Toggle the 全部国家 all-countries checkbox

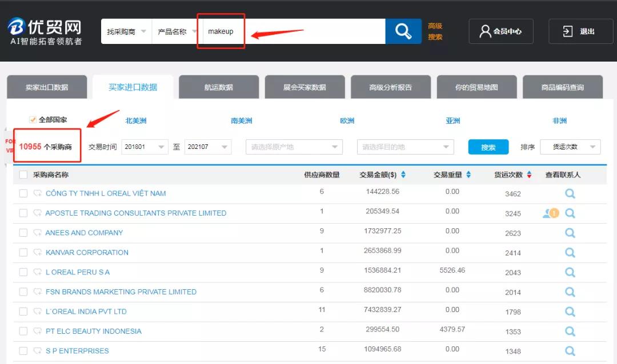coord(33,120)
